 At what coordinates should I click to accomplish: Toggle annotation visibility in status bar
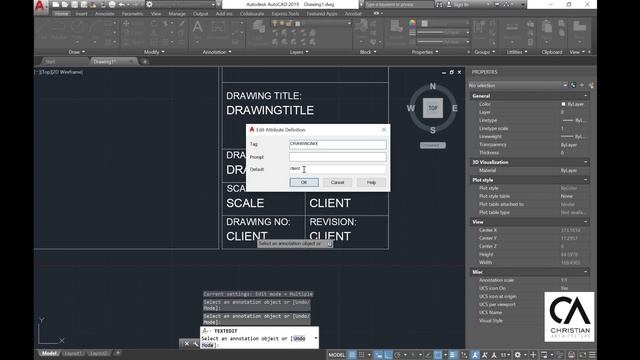tap(475, 355)
